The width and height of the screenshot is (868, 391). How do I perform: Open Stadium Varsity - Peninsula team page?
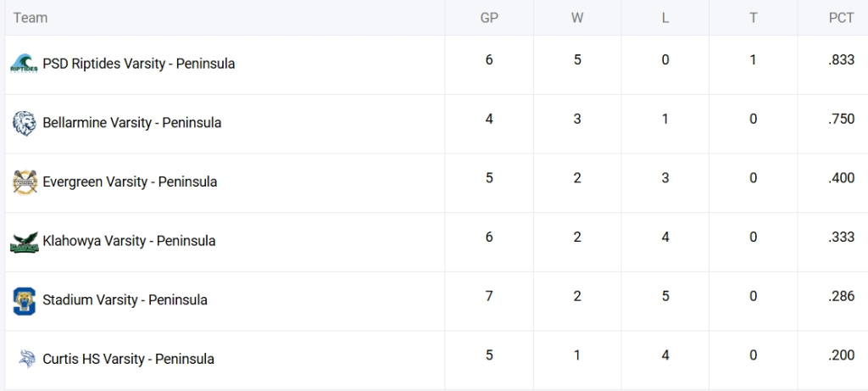pos(125,300)
